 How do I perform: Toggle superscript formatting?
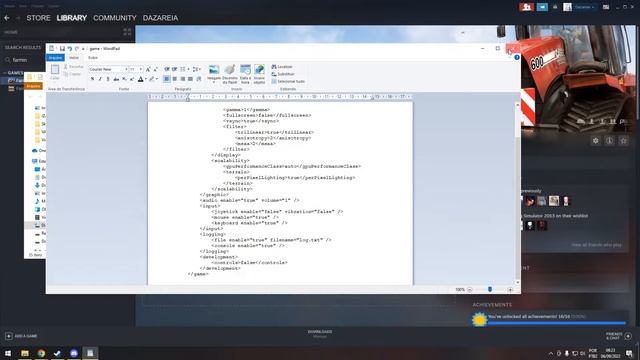tap(131, 79)
